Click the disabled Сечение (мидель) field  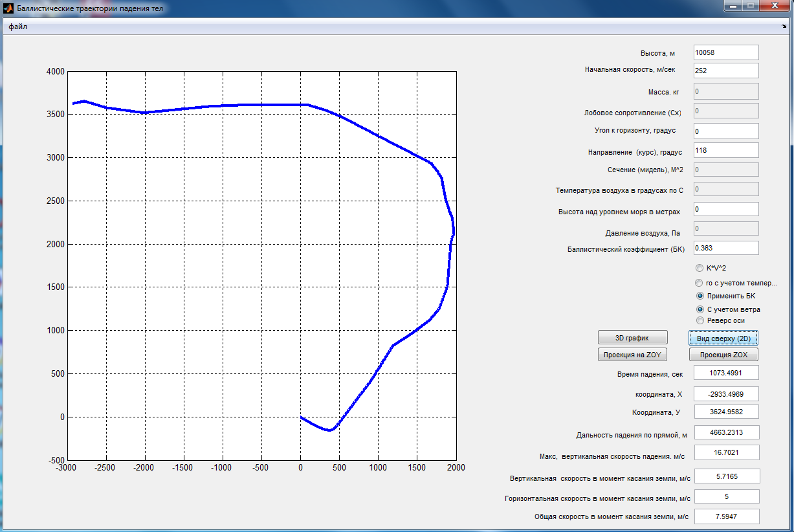coord(725,170)
